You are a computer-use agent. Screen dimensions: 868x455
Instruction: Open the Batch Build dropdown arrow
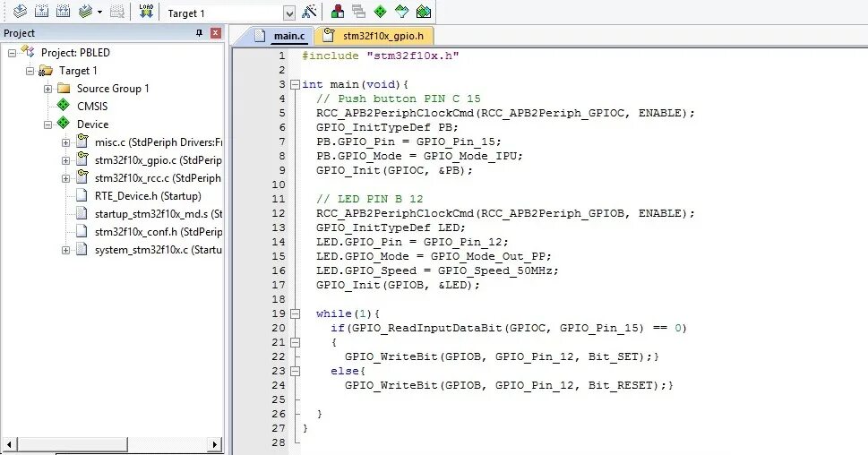click(99, 12)
